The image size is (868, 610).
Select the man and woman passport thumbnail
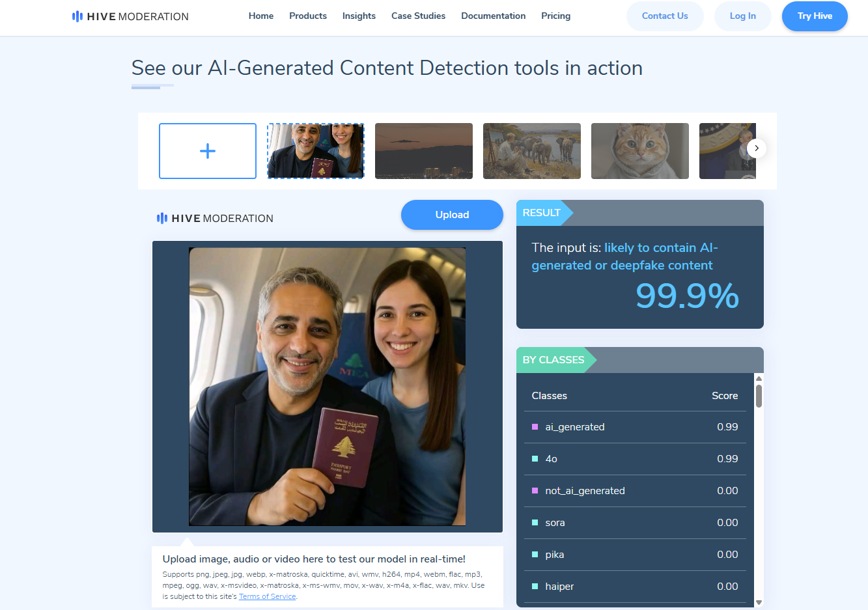pyautogui.click(x=316, y=151)
